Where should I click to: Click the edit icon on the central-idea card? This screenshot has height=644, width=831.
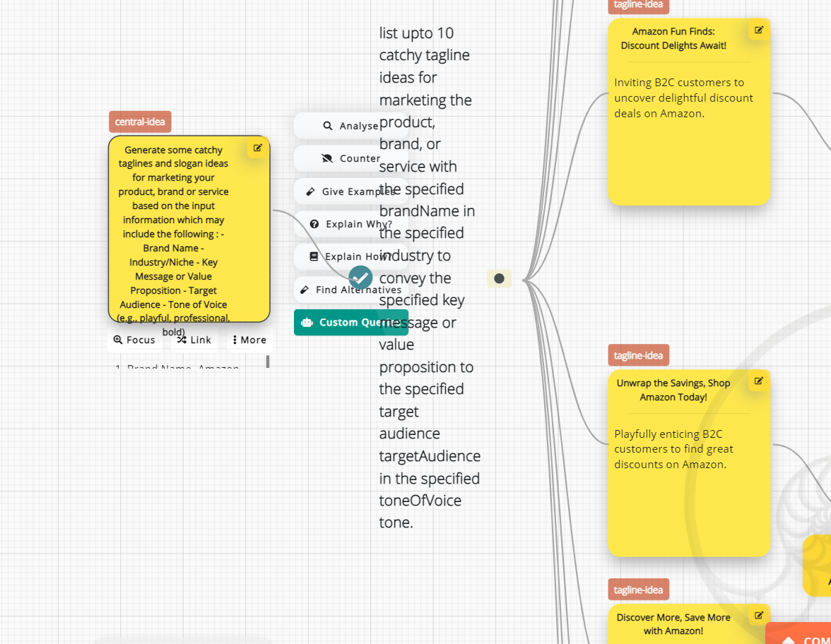pos(257,148)
